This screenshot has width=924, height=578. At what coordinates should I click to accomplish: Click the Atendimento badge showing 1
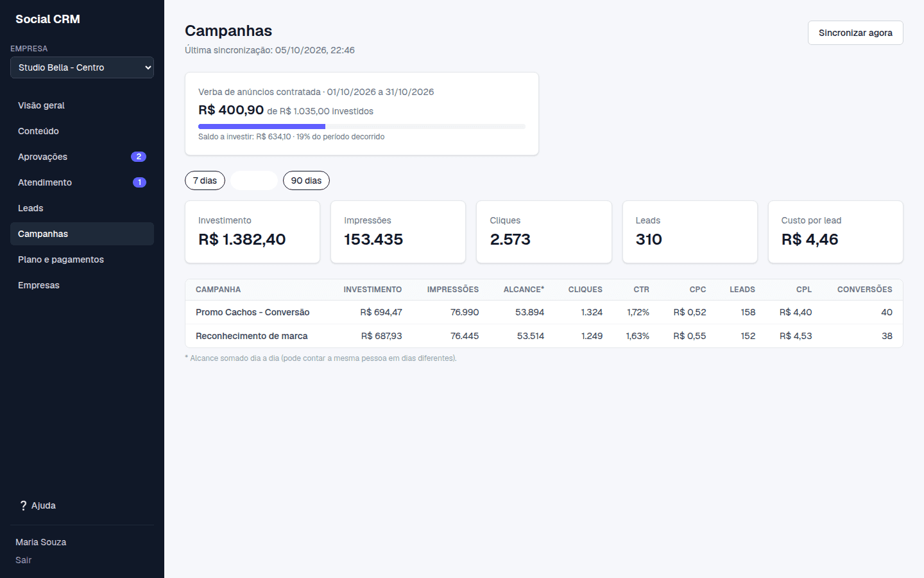(139, 182)
